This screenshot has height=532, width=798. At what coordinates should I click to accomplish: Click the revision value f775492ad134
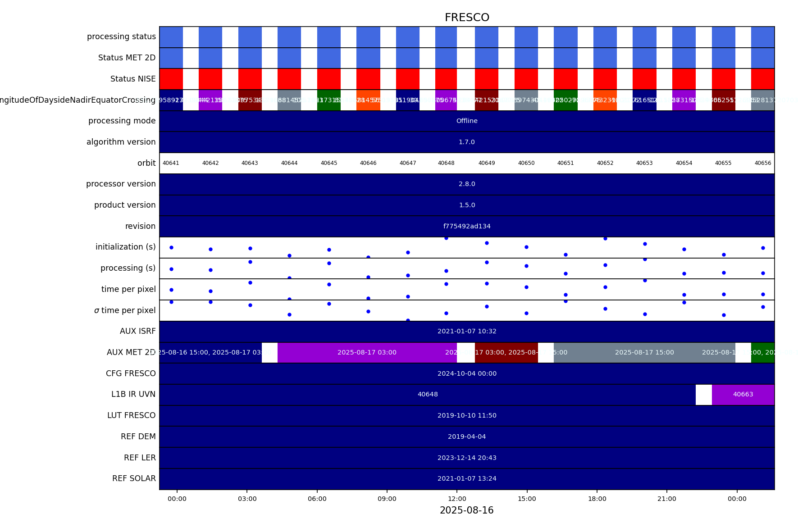coord(467,226)
